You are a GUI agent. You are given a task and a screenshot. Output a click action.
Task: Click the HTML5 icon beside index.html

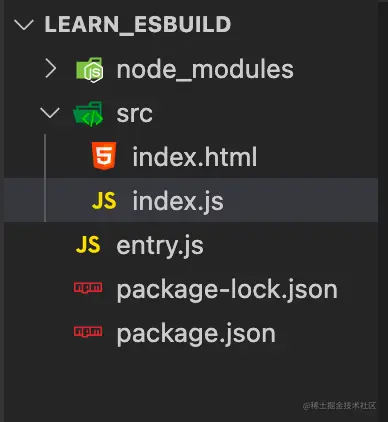(x=104, y=156)
